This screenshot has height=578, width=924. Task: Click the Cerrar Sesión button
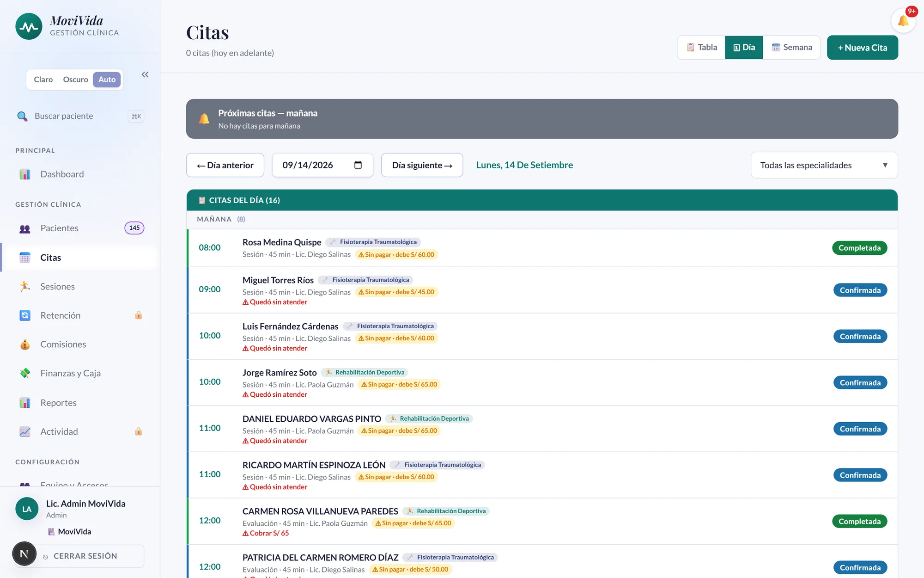(80, 556)
